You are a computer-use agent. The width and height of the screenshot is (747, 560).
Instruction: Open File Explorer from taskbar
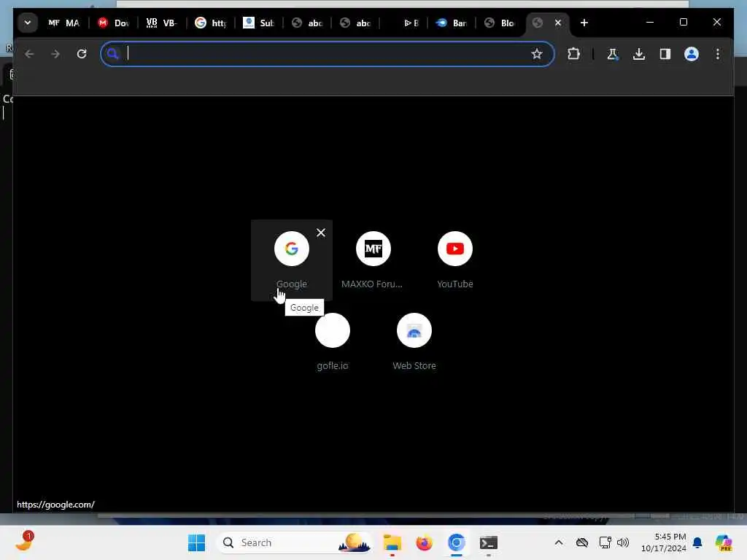(392, 542)
